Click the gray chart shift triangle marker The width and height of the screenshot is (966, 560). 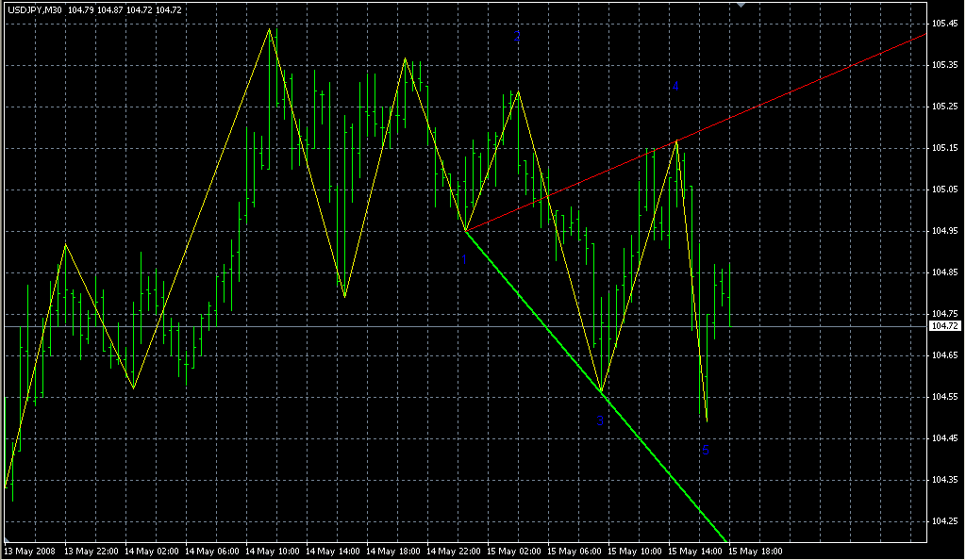pyautogui.click(x=741, y=5)
